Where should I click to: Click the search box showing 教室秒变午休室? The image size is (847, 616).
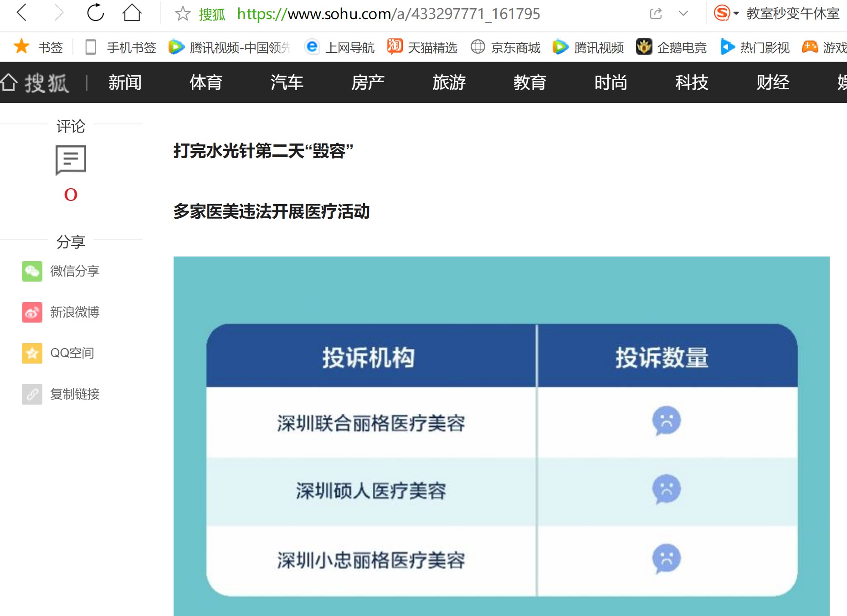[x=793, y=14]
